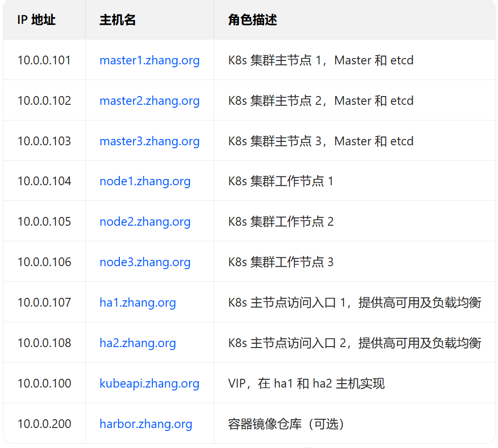Click the ha2.zhang.org link
The width and height of the screenshot is (498, 448).
point(137,343)
